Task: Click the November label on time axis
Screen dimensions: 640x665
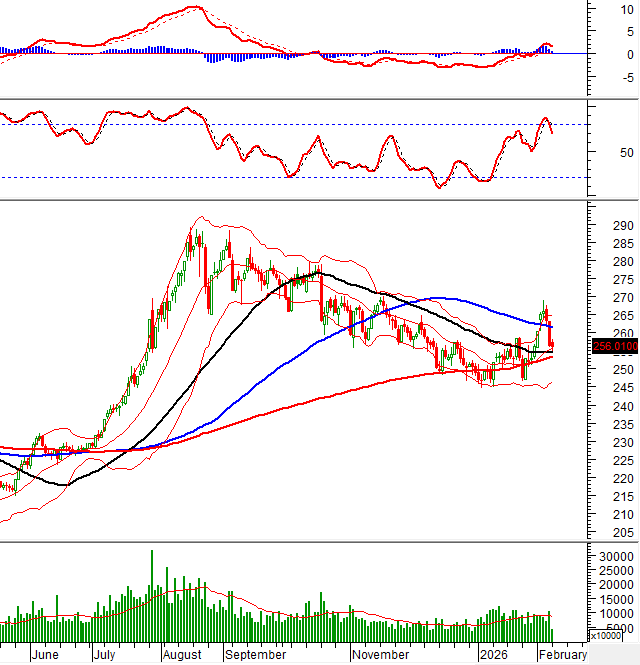Action: pyautogui.click(x=381, y=655)
